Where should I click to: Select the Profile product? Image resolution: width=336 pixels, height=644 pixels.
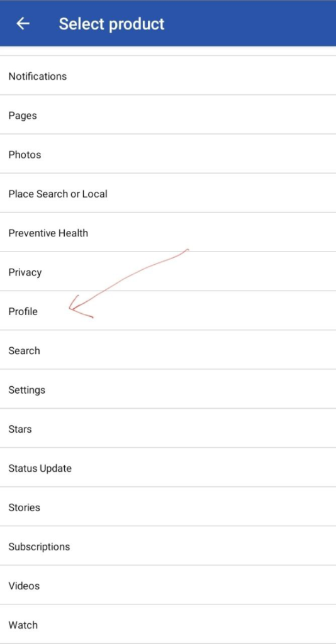coord(168,311)
